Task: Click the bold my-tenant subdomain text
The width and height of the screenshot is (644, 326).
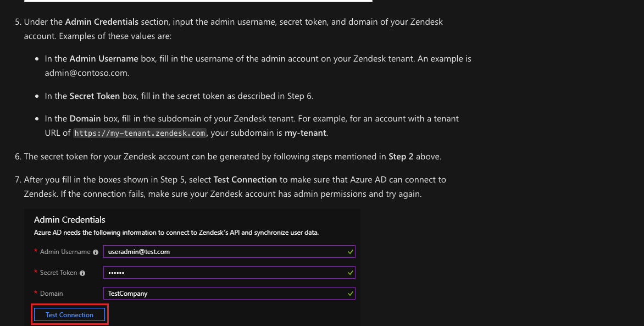Action: pos(305,133)
